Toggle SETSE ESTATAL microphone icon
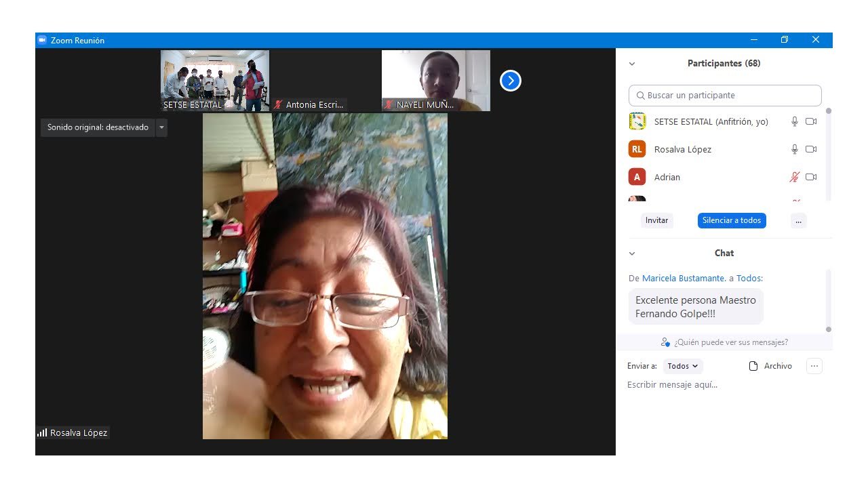 (795, 121)
